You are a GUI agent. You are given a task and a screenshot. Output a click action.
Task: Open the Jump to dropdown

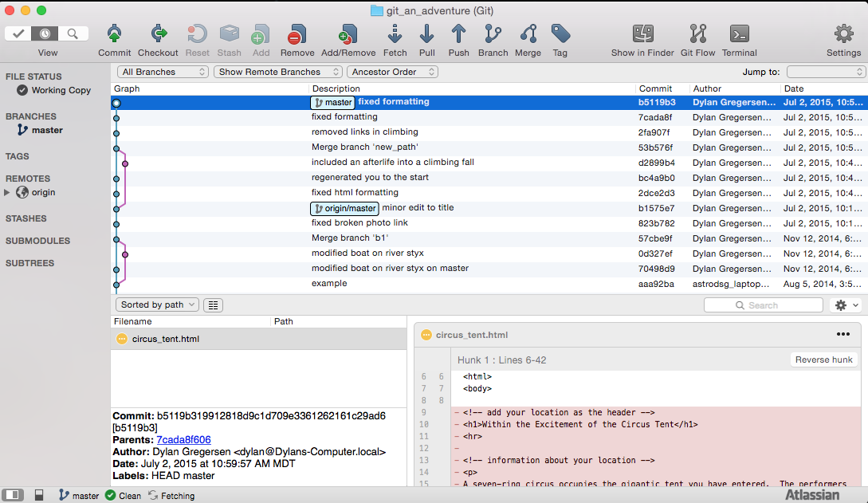click(826, 72)
